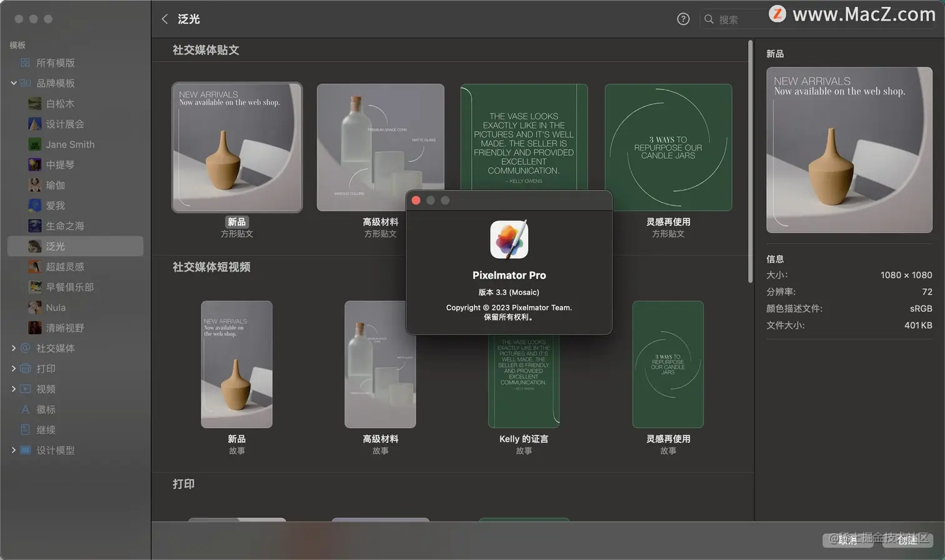Open the 新品 方形贴文 template thumbnail
Viewport: 945px width, 560px height.
[237, 148]
